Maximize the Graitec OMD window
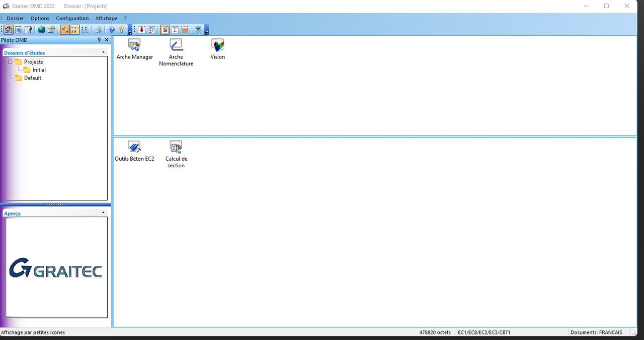The height and width of the screenshot is (340, 644). [606, 6]
